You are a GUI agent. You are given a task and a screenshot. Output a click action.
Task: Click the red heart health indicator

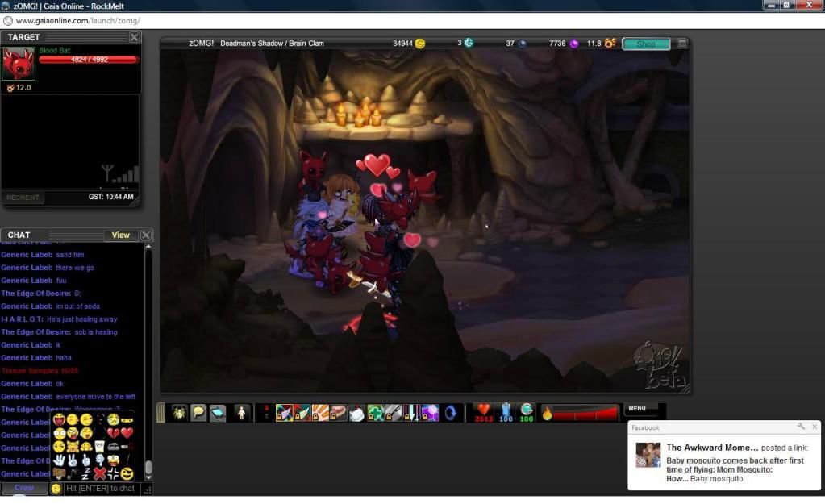pos(484,409)
